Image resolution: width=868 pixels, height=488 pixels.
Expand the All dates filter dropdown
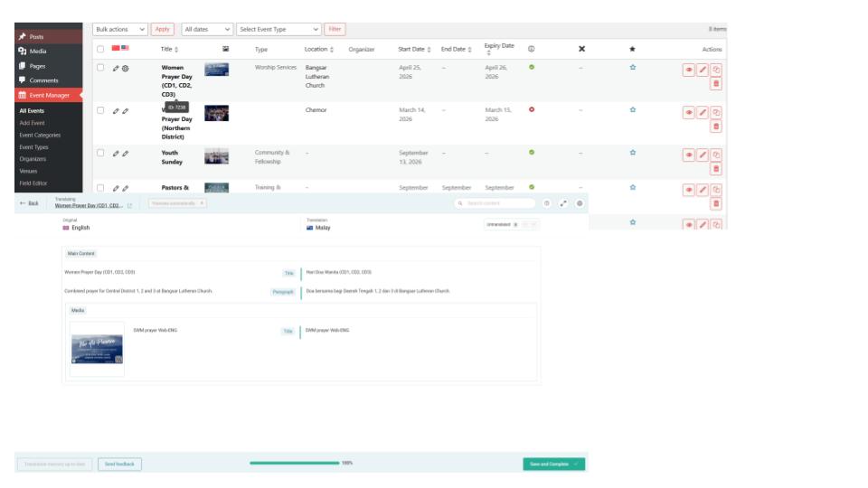[207, 30]
